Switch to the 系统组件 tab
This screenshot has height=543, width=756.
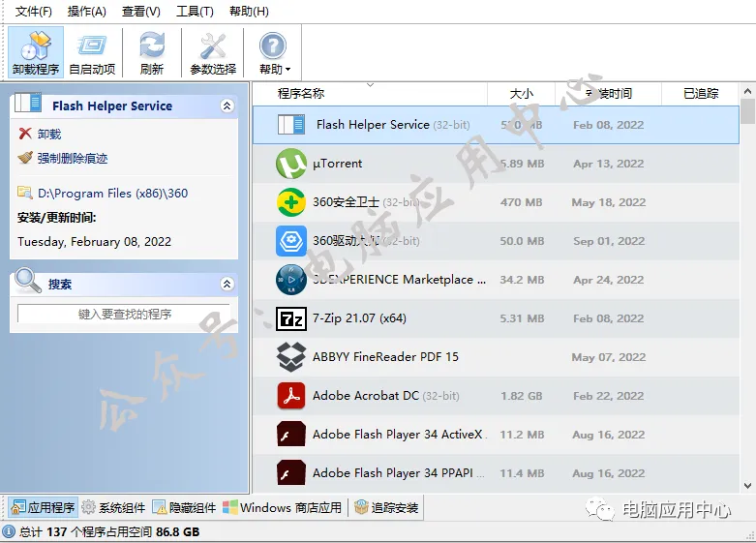pyautogui.click(x=113, y=507)
